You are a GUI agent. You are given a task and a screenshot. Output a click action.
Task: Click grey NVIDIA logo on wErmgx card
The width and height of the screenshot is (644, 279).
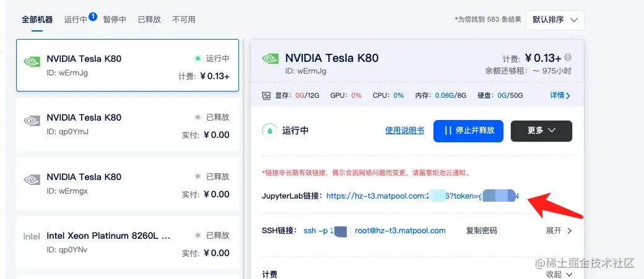click(32, 179)
